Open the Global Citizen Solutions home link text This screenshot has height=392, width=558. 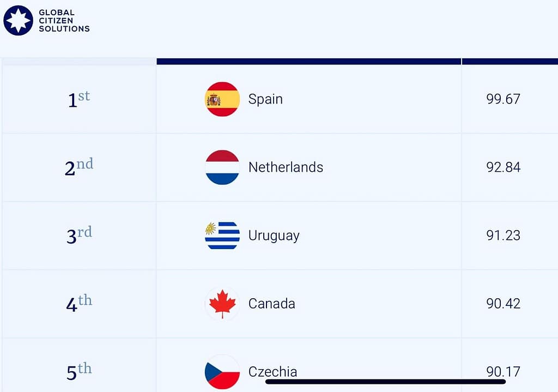click(x=64, y=21)
